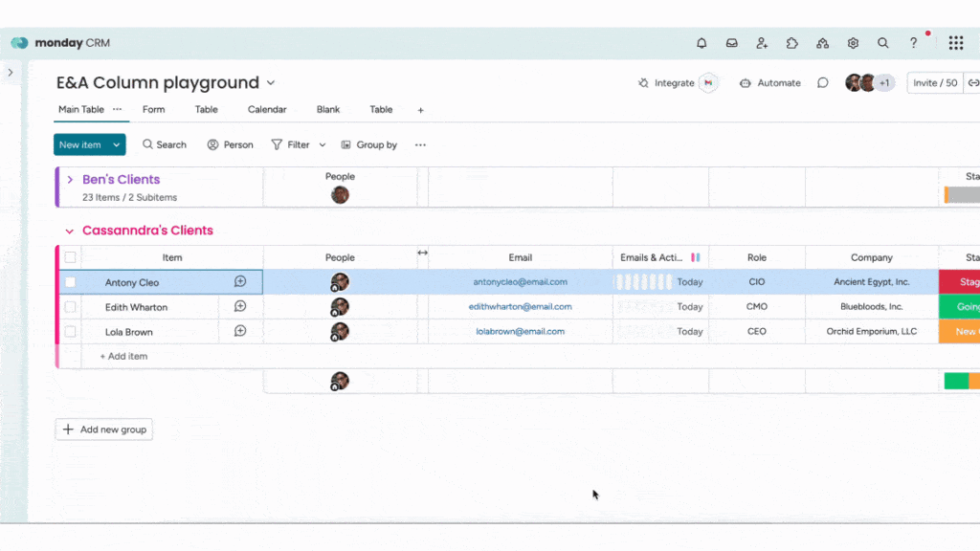Open the Table tab after Blank
This screenshot has width=980, height=551.
click(381, 109)
